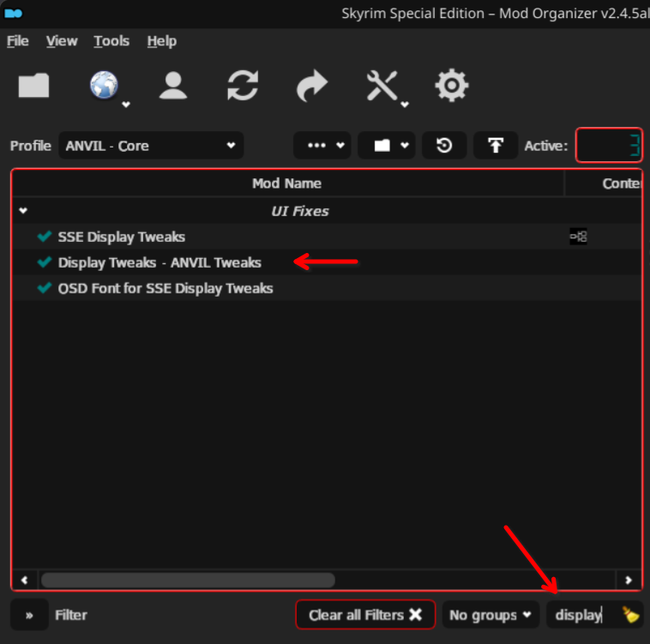Click the curved arrow executables icon

click(x=312, y=86)
